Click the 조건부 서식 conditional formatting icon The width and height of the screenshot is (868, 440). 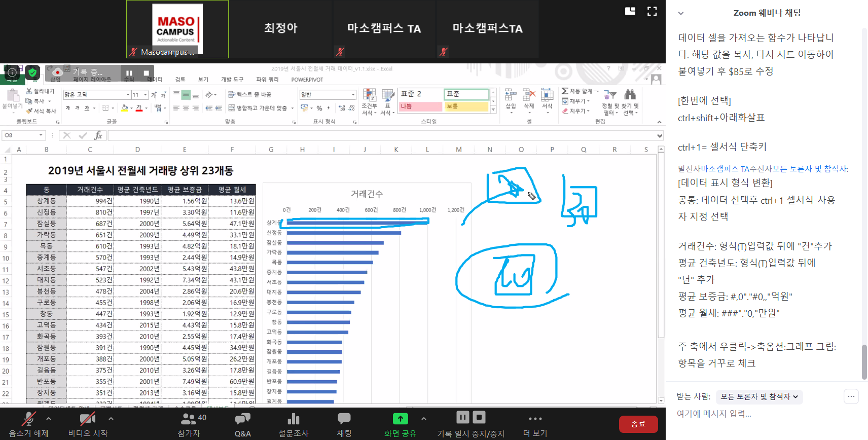[370, 101]
